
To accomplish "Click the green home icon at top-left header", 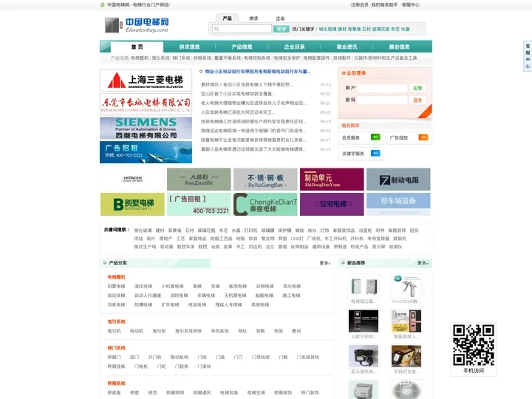I will pyautogui.click(x=103, y=4).
